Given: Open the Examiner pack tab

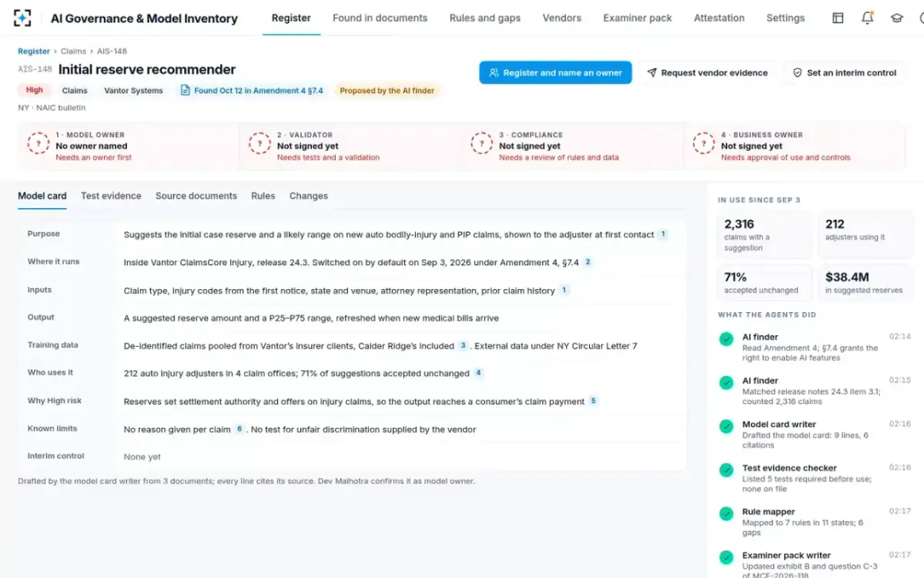Looking at the screenshot, I should click(638, 18).
